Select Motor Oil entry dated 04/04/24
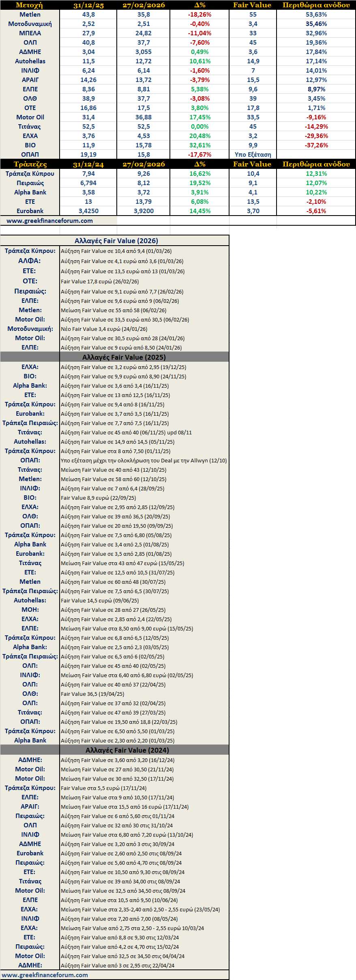The image size is (356, 980). pos(123,956)
